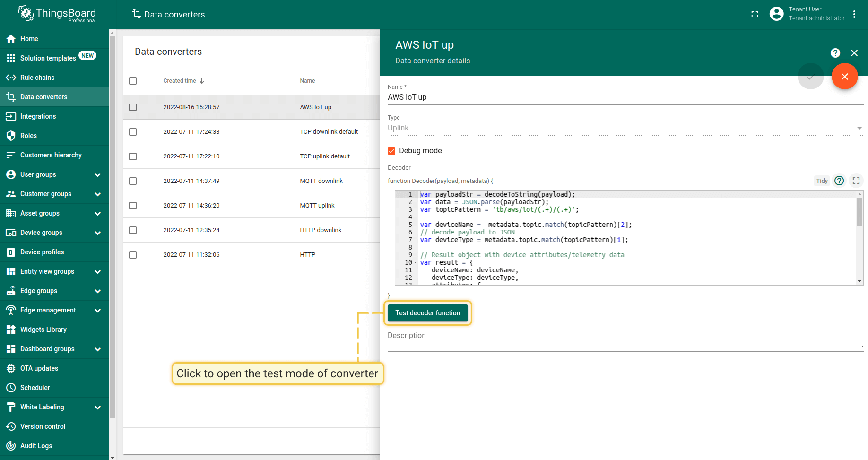Viewport: 868px width, 460px height.
Task: Click the Tenant User profile avatar
Action: tap(776, 14)
